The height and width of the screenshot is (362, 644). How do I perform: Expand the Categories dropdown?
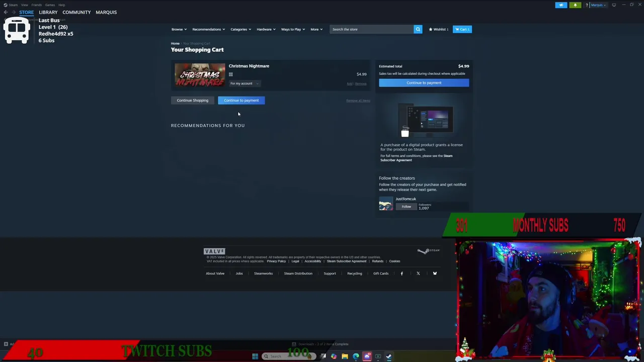click(241, 29)
